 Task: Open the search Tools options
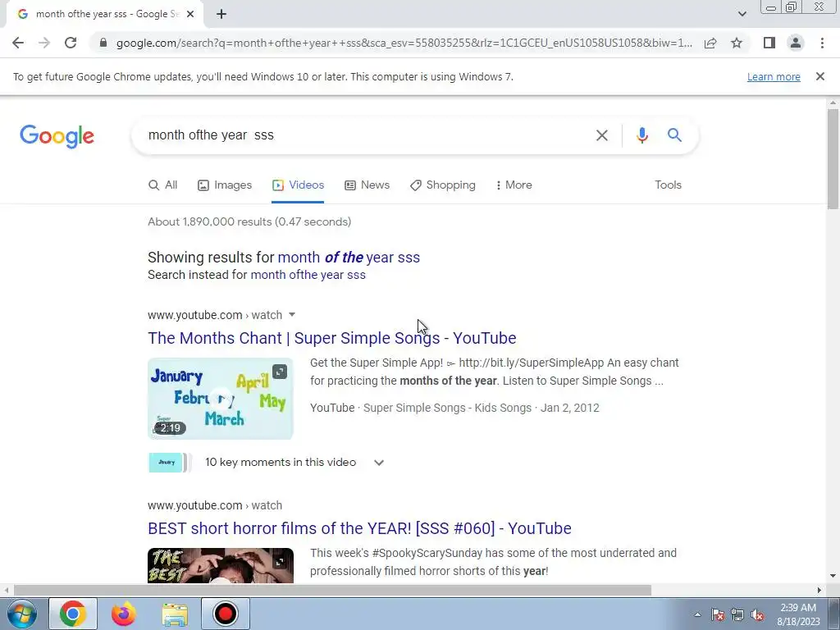(x=668, y=185)
